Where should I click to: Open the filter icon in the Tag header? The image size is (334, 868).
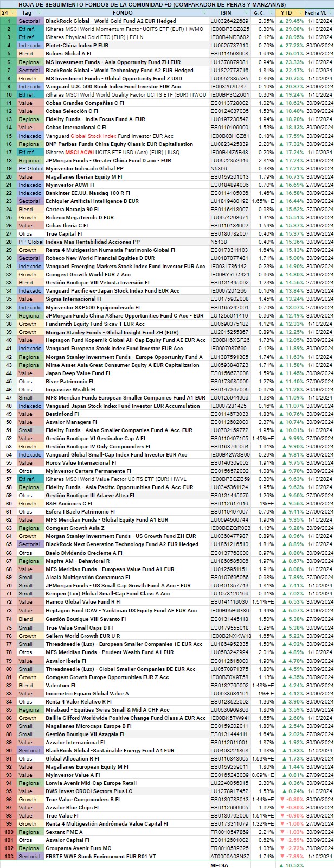tap(40, 12)
